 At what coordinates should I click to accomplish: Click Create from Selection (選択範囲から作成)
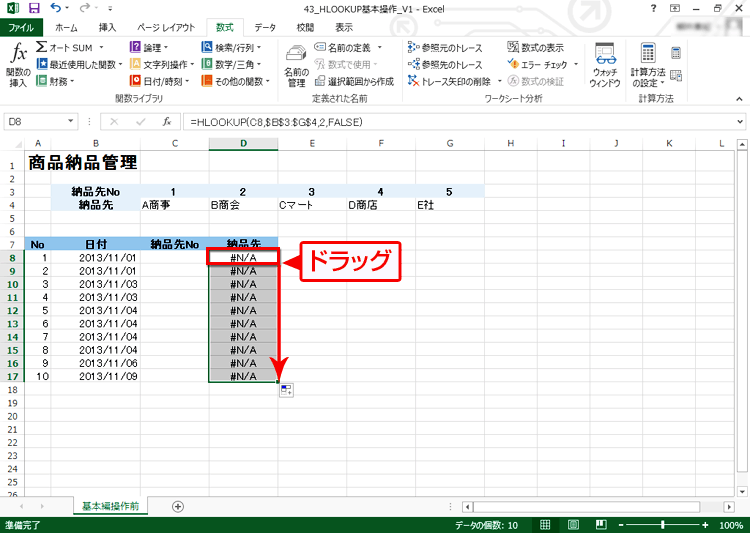coord(354,81)
